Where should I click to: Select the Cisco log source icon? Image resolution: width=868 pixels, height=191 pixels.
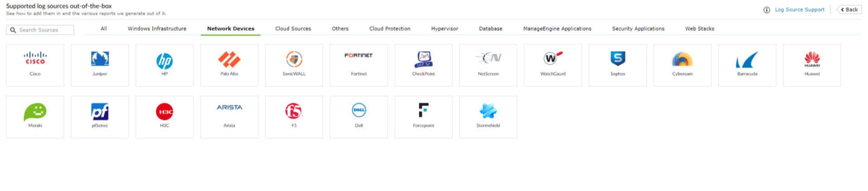(35, 59)
